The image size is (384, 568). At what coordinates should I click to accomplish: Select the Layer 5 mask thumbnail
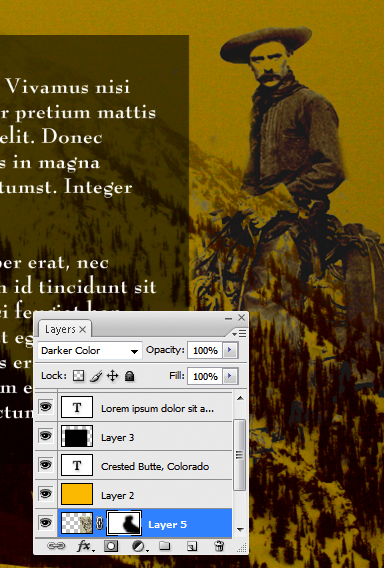coord(124,523)
